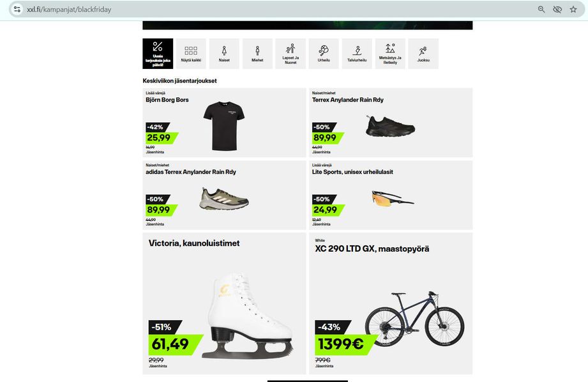The height and width of the screenshot is (382, 588).
Task: Choose the Lapset Ja Nuoret category
Action: click(x=290, y=54)
